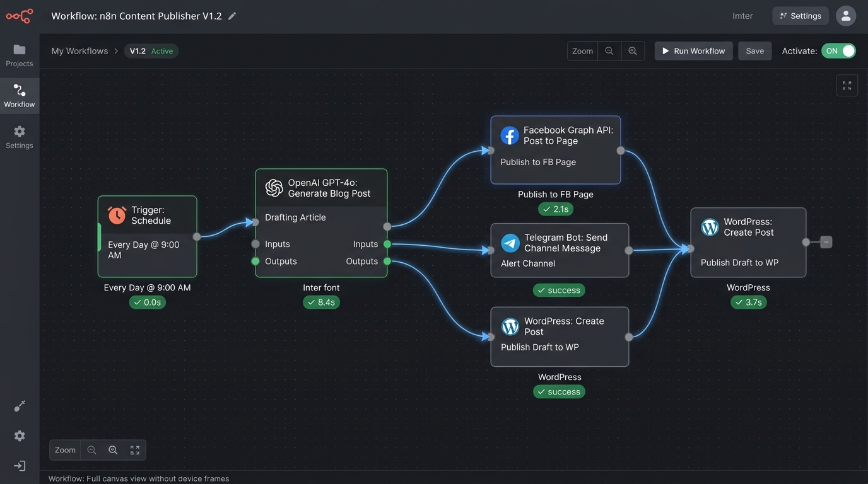Viewport: 868px width, 484px height.
Task: Click the 2.1s badge under Facebook node
Action: pos(556,209)
